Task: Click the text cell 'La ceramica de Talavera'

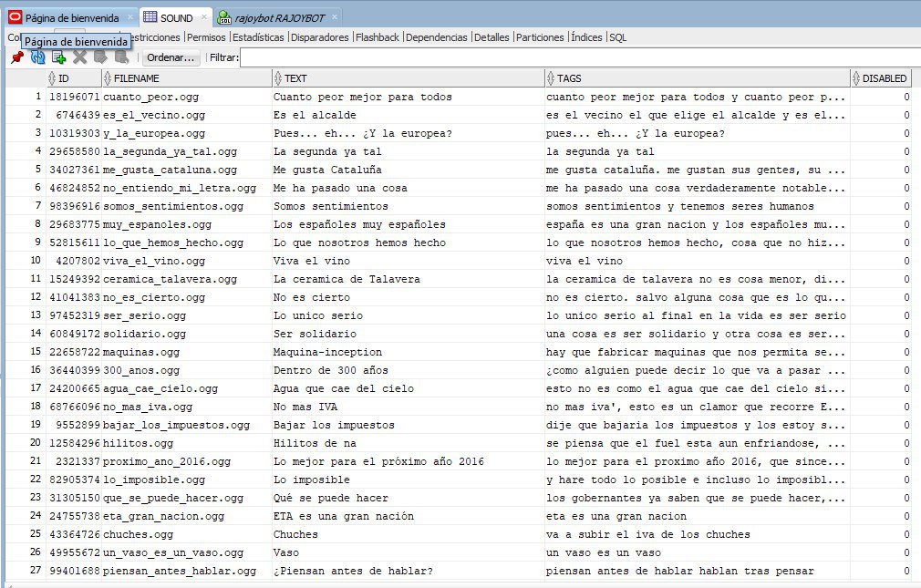Action: pos(409,279)
